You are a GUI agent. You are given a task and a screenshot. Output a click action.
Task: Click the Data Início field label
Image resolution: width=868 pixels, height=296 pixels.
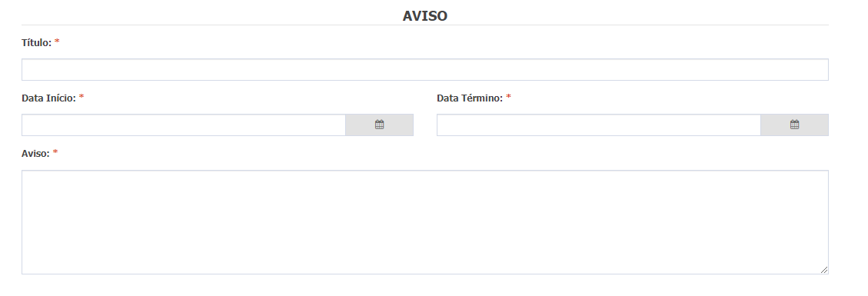click(48, 98)
